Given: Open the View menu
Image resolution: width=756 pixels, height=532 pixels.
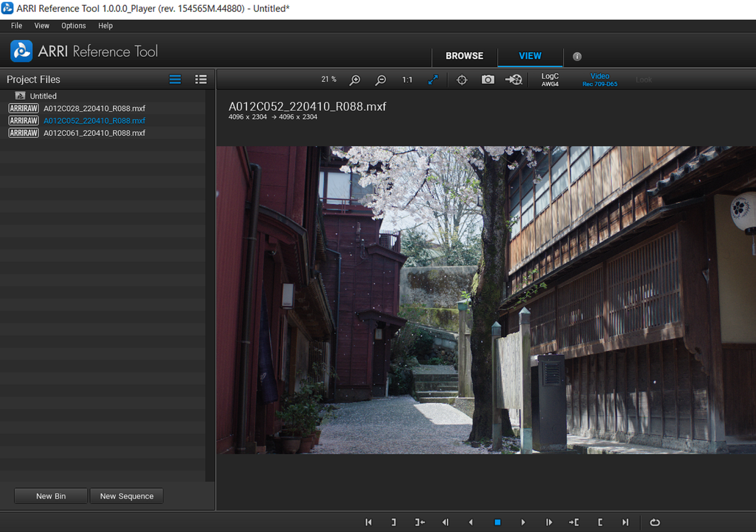Looking at the screenshot, I should click(x=41, y=25).
